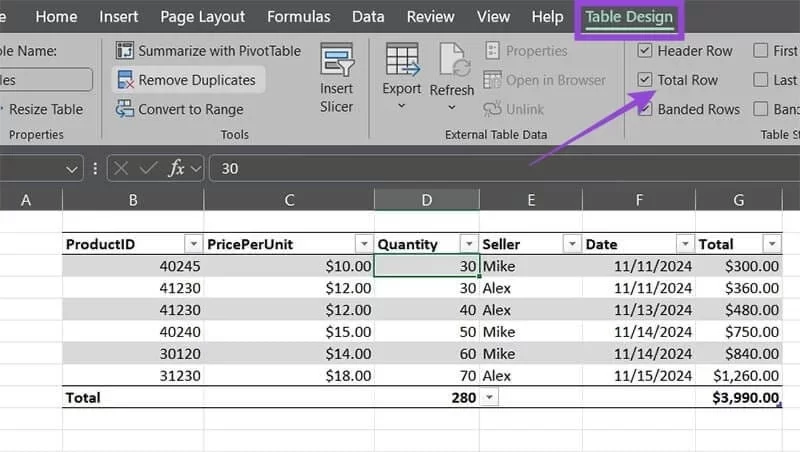Screen dimensions: 800x452
Task: Open the Quantity total row function dropdown
Action: click(489, 397)
